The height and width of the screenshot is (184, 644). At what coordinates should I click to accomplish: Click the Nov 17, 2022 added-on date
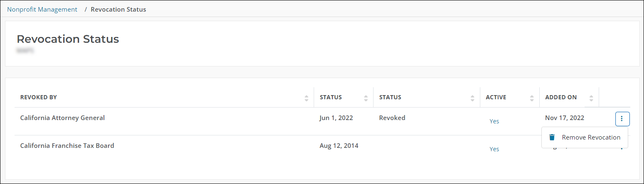click(564, 118)
